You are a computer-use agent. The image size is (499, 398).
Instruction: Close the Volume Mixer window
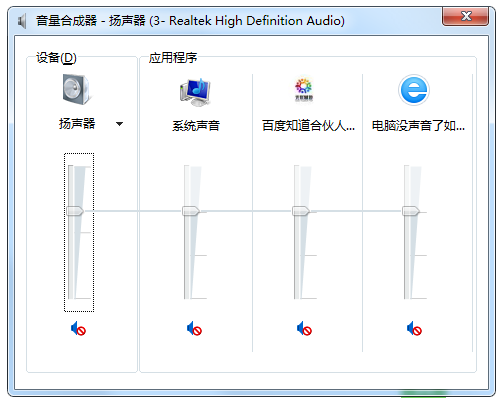point(466,16)
